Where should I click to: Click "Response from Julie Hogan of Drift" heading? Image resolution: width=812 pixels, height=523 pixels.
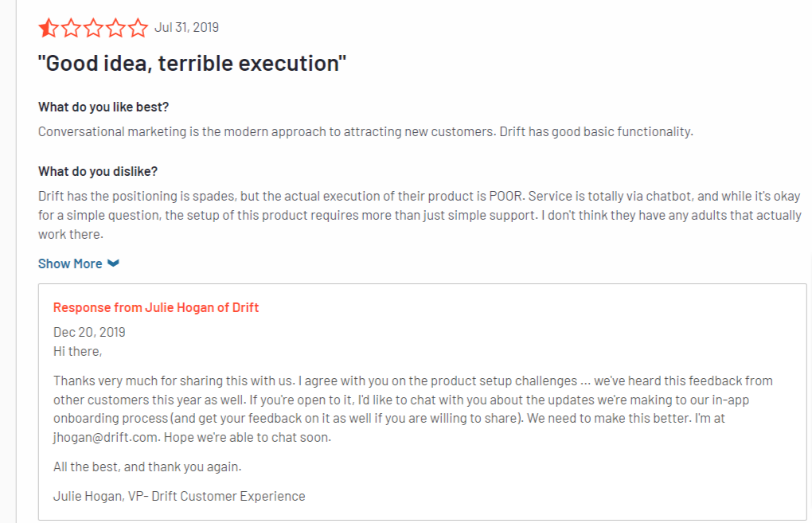156,307
